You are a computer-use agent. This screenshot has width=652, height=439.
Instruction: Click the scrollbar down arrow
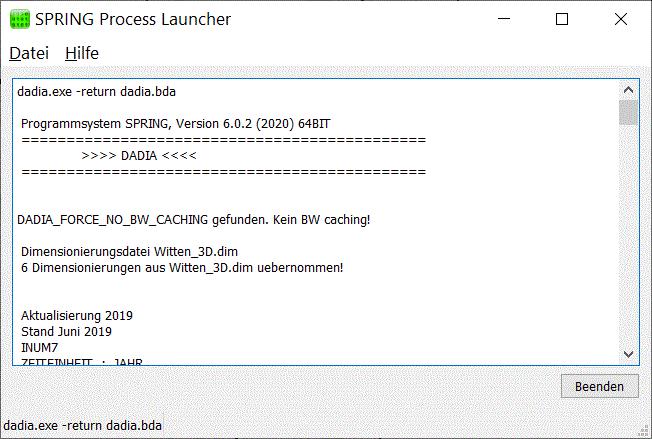point(628,354)
